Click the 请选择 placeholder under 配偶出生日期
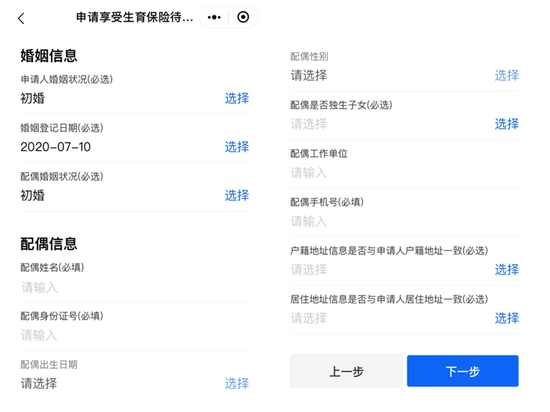 click(x=39, y=383)
